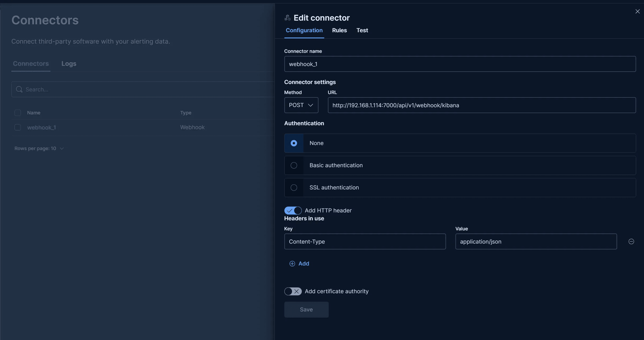Open the webhook_1 connector link
Image resolution: width=644 pixels, height=340 pixels.
(x=41, y=127)
